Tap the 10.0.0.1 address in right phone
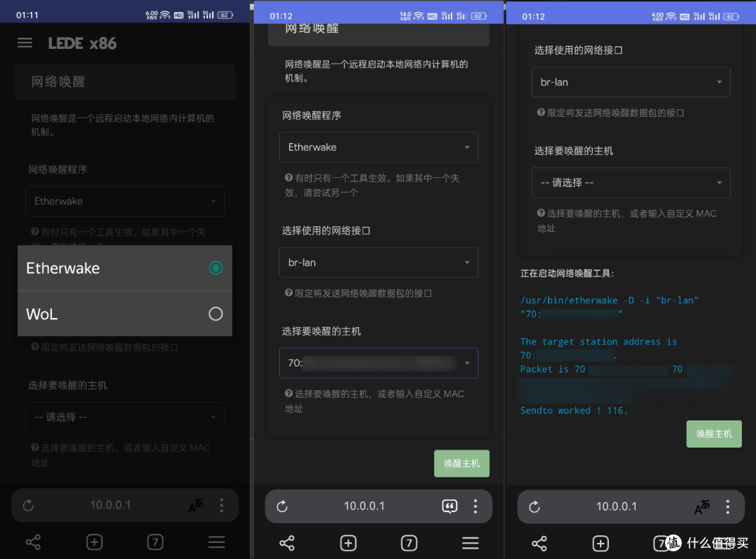The width and height of the screenshot is (756, 559). coord(616,506)
